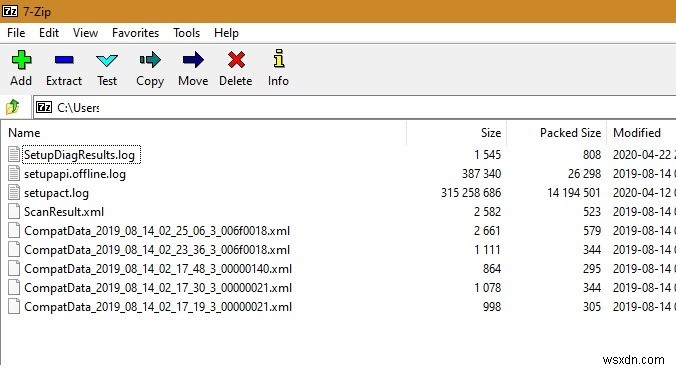Click the C:\Users address path field

click(x=354, y=107)
